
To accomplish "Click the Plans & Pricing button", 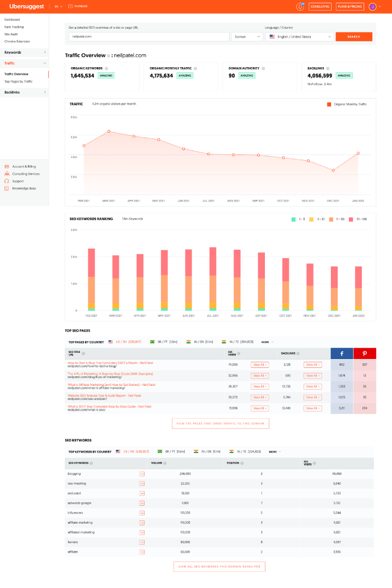I will click(349, 6).
